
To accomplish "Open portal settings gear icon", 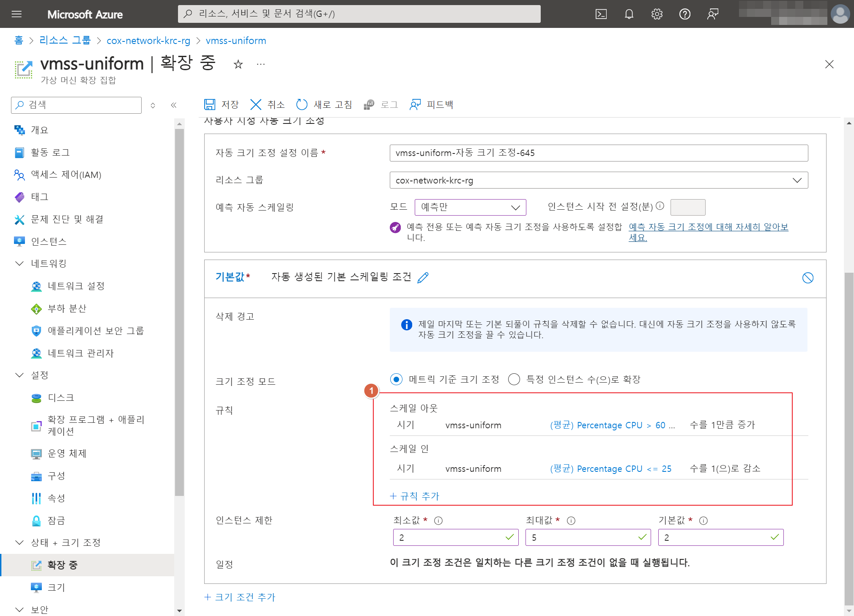I will click(657, 14).
